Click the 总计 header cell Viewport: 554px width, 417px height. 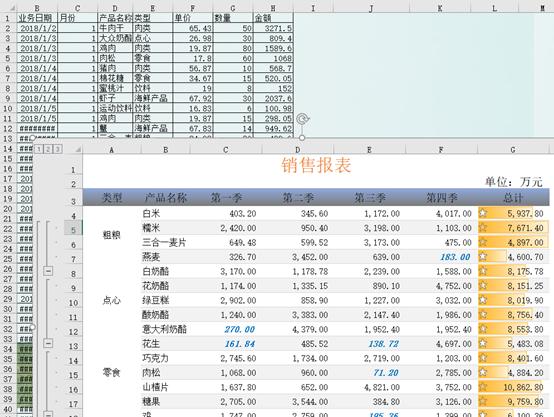point(513,198)
